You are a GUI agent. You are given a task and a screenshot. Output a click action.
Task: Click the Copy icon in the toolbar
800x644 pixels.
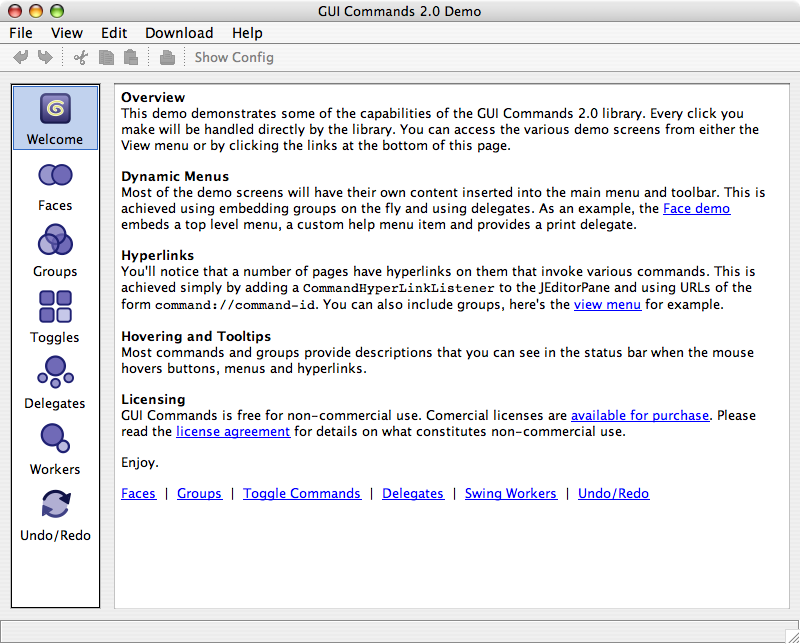(106, 57)
